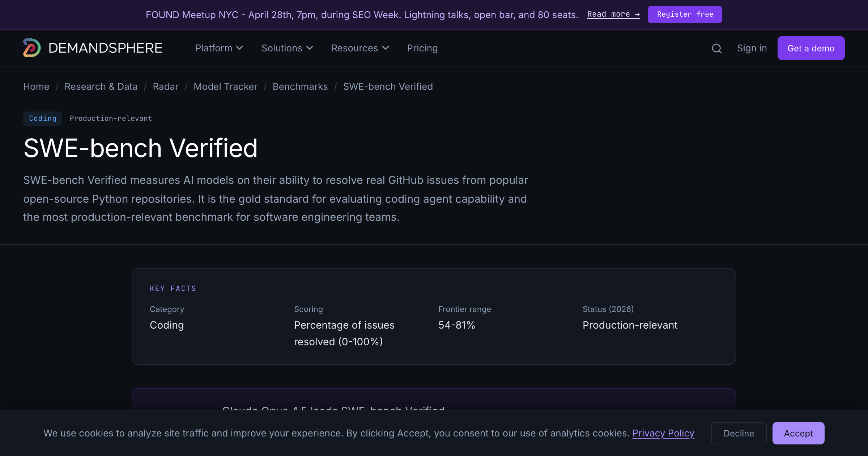Screen dimensions: 868x456
Task: Decline analytics cookies
Action: (739, 433)
